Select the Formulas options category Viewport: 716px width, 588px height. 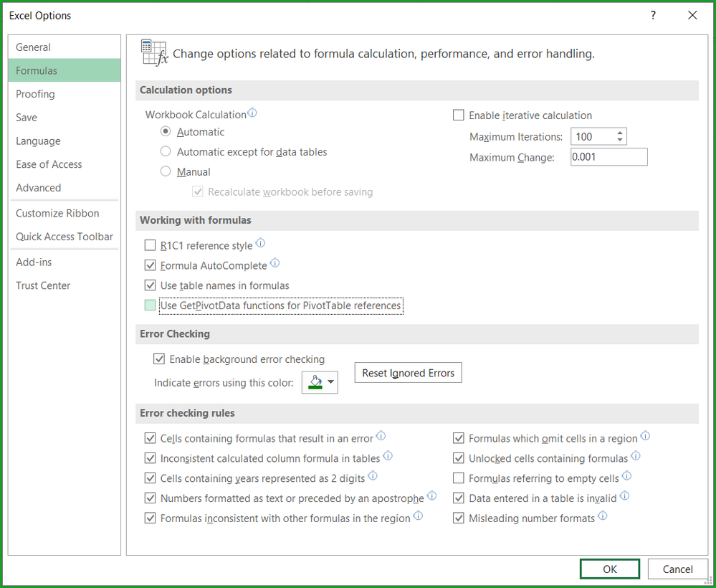(65, 70)
